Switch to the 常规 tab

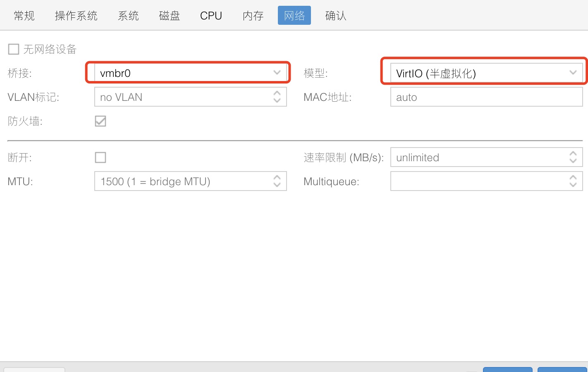pyautogui.click(x=24, y=16)
